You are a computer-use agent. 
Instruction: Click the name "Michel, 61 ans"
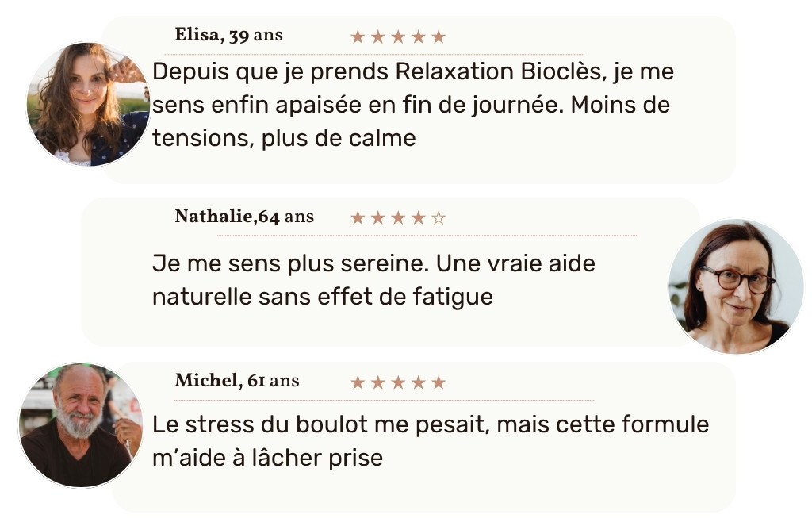(x=236, y=381)
